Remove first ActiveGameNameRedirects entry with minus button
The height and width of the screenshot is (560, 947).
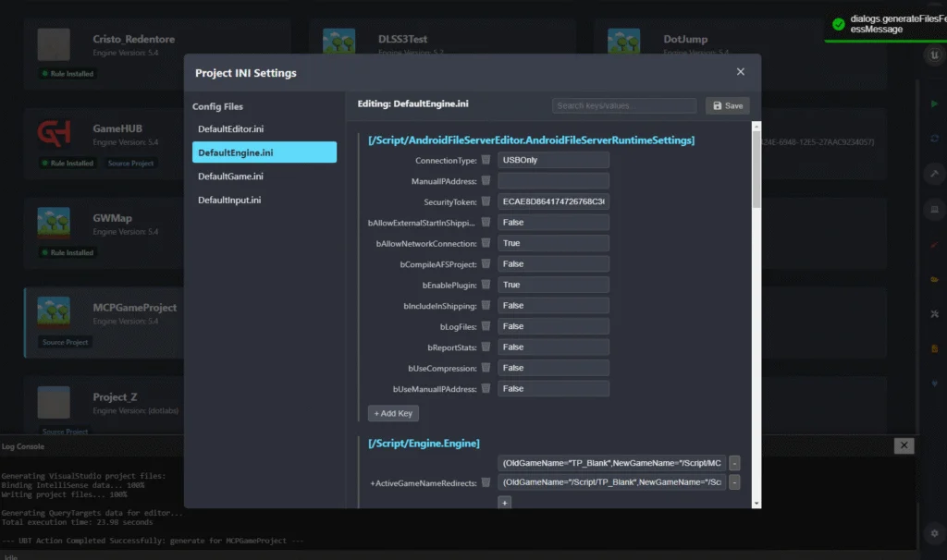click(734, 463)
